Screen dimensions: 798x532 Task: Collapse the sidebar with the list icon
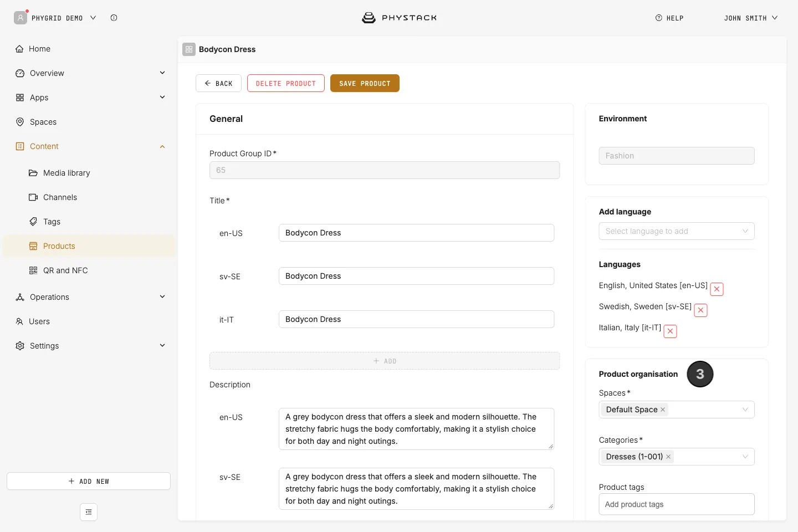[89, 512]
